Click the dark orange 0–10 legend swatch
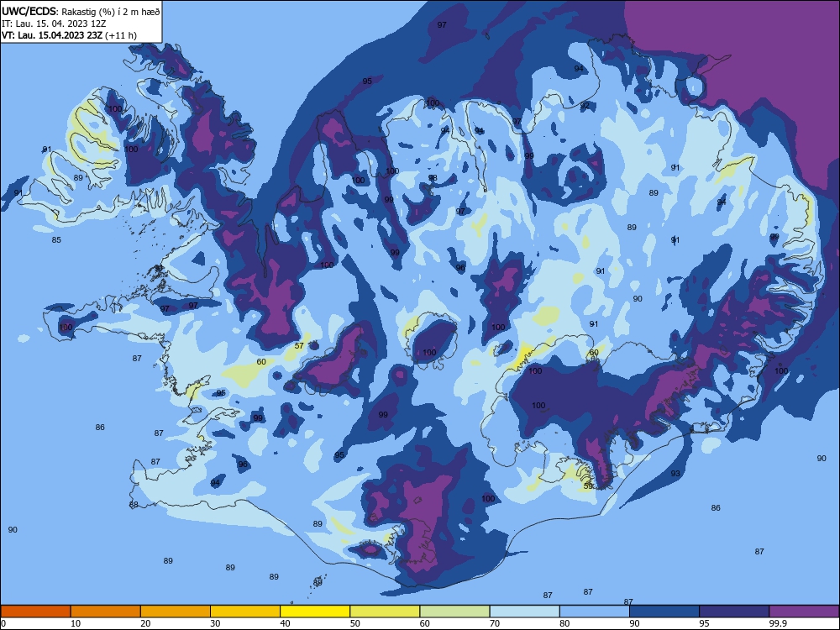 point(35,612)
